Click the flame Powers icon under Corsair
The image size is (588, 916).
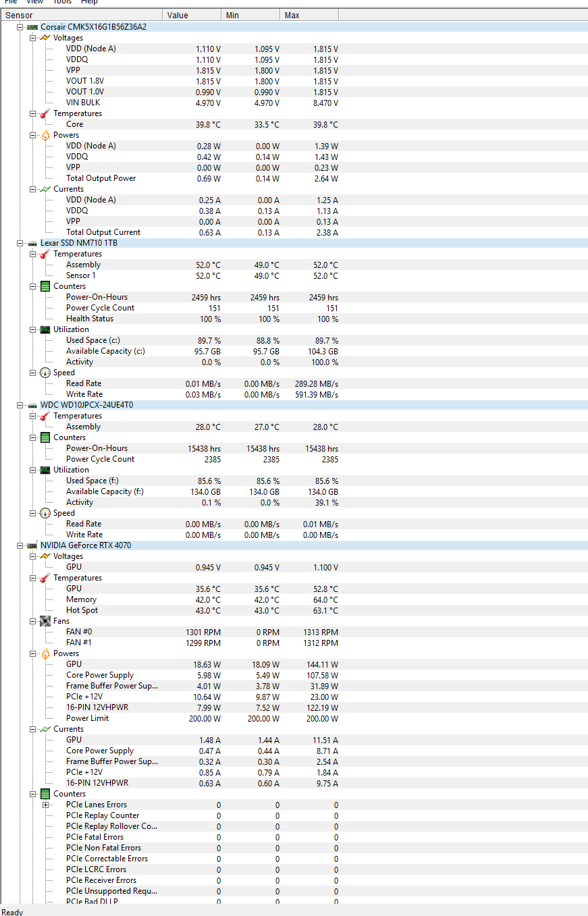[x=45, y=135]
